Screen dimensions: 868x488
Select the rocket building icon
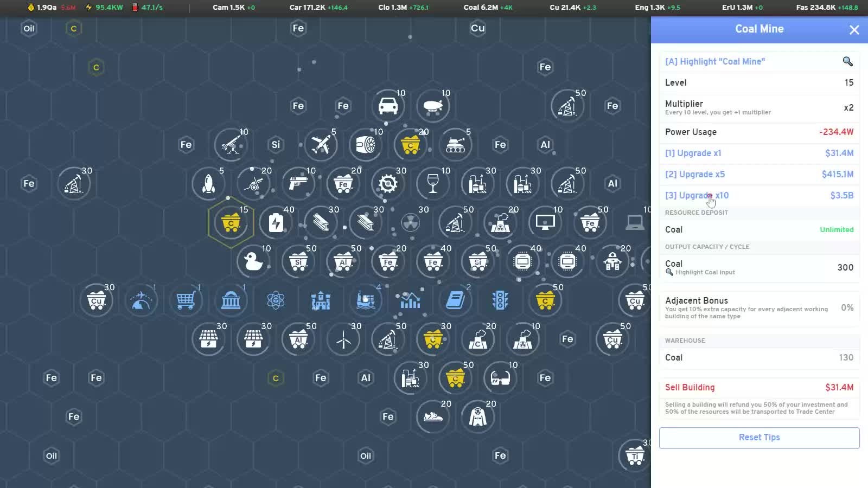208,184
